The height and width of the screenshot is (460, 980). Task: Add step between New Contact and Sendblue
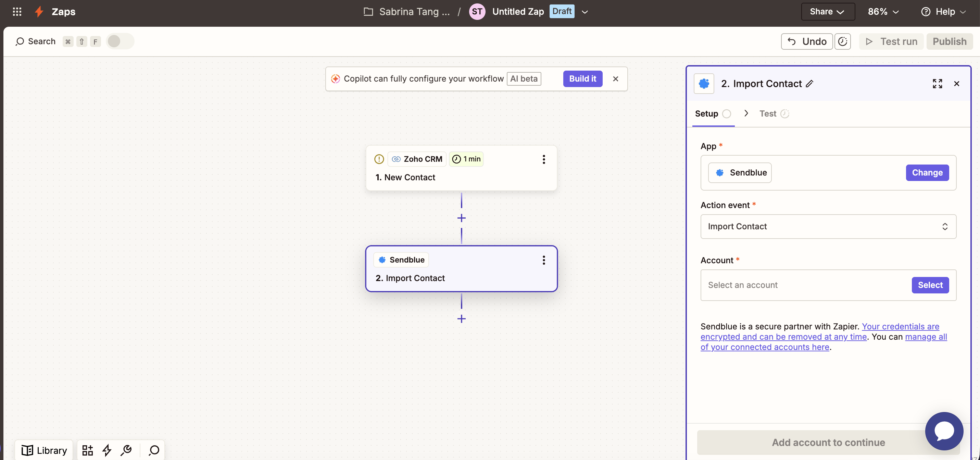click(x=462, y=218)
